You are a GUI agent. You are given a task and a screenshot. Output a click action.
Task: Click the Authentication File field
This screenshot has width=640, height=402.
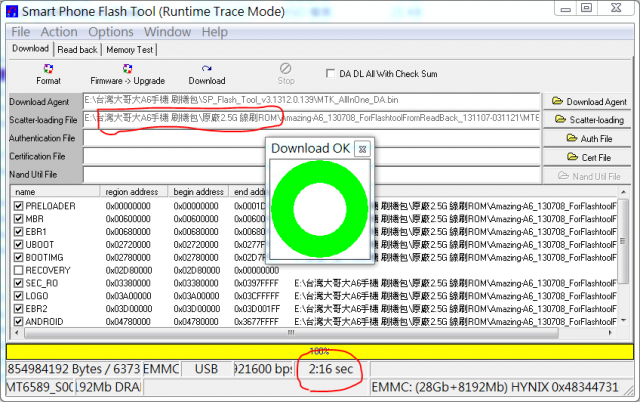(312, 138)
